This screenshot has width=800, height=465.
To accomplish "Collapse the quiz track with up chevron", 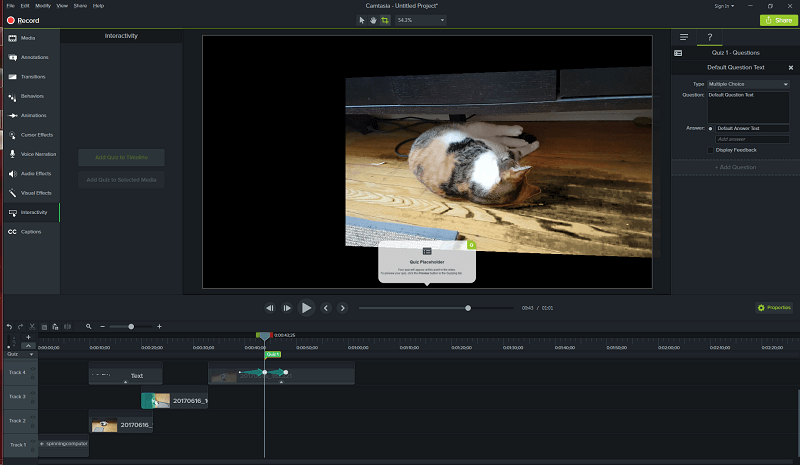I will (28, 346).
